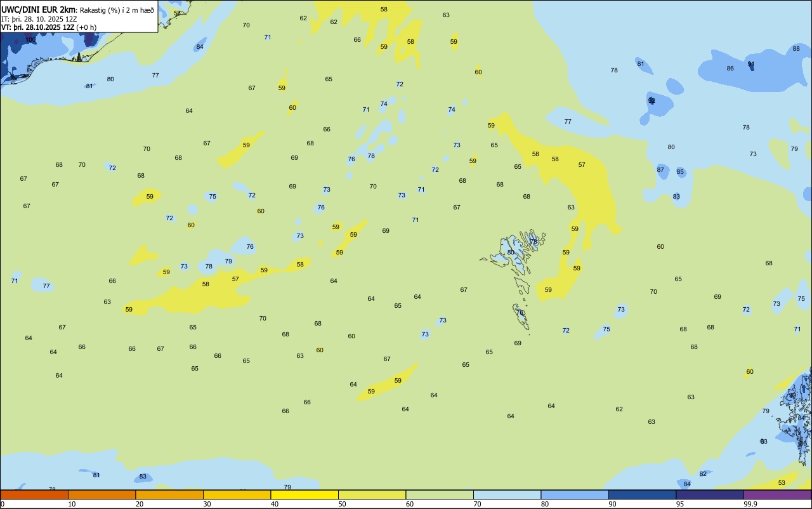Click the 0–10 dark orange legend segment
This screenshot has height=509, width=812.
[34, 494]
